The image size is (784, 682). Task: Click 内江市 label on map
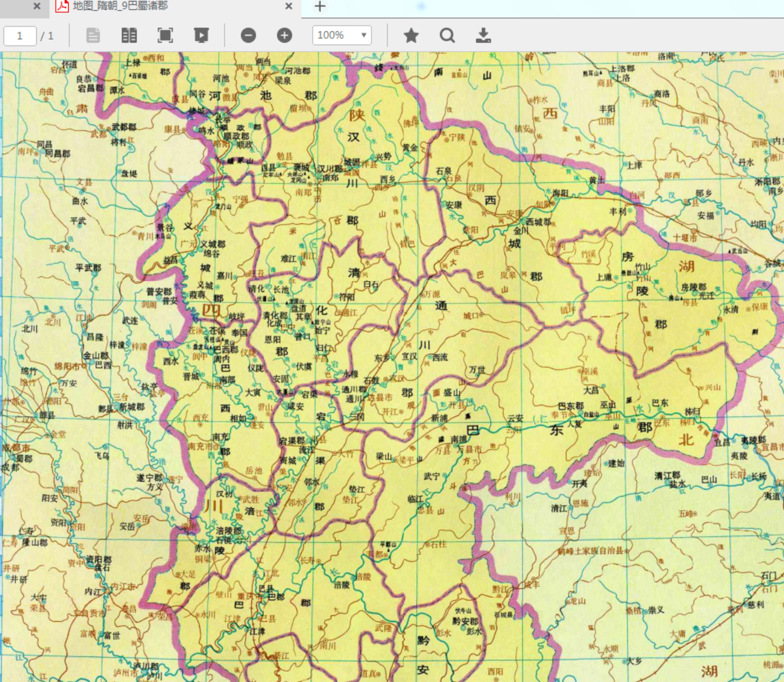(x=123, y=586)
